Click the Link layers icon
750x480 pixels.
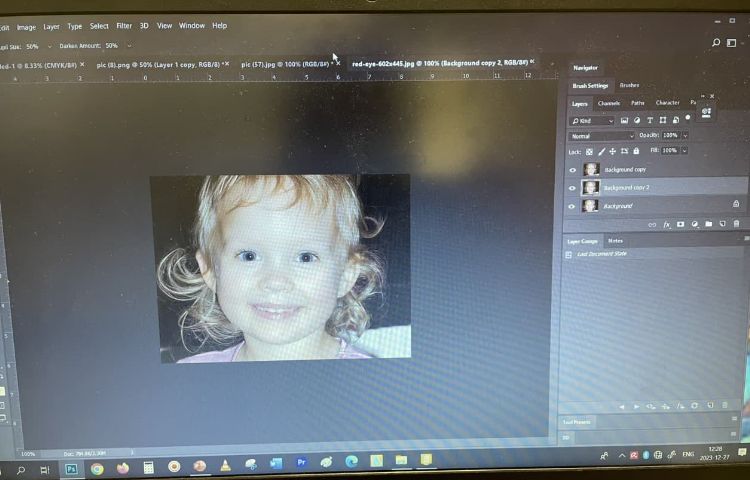point(652,224)
